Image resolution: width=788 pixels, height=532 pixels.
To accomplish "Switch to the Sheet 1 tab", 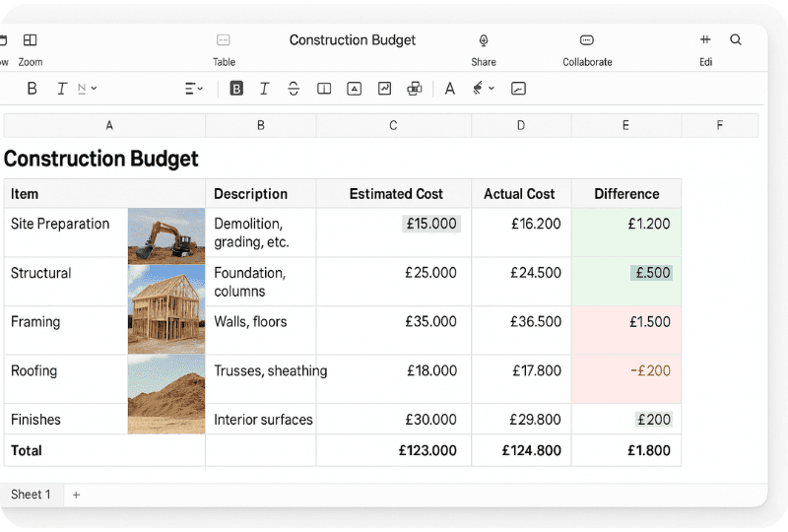I will (31, 495).
